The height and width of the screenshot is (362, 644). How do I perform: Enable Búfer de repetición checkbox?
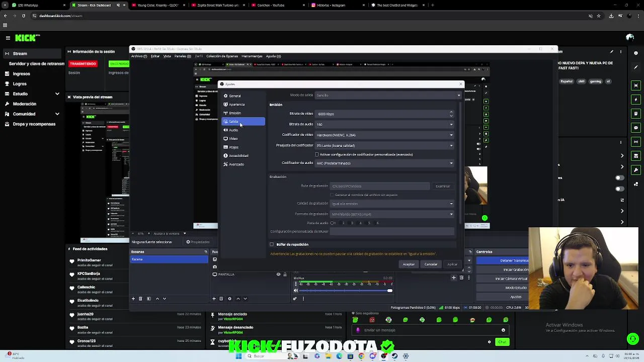point(272,244)
